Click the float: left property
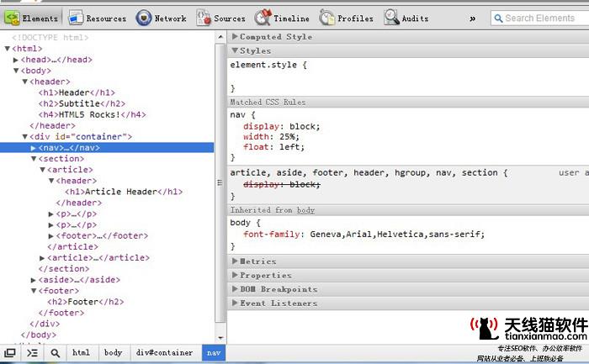This screenshot has height=364, width=589. pos(273,147)
